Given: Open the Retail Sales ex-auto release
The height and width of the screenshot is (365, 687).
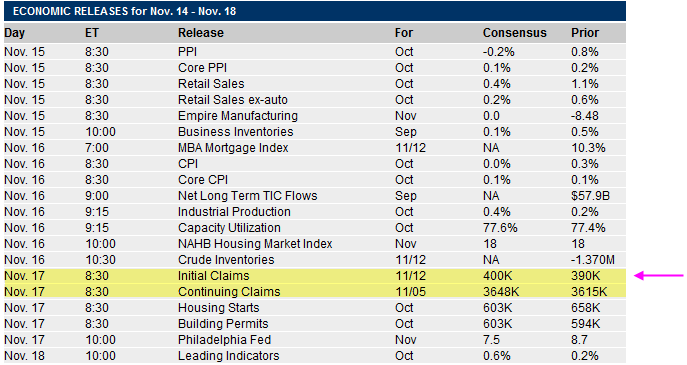Looking at the screenshot, I should (x=233, y=100).
